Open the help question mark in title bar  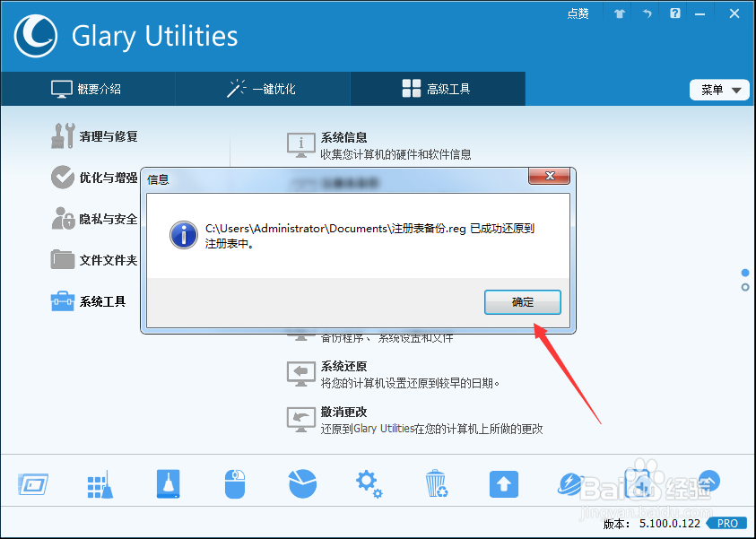tap(674, 13)
